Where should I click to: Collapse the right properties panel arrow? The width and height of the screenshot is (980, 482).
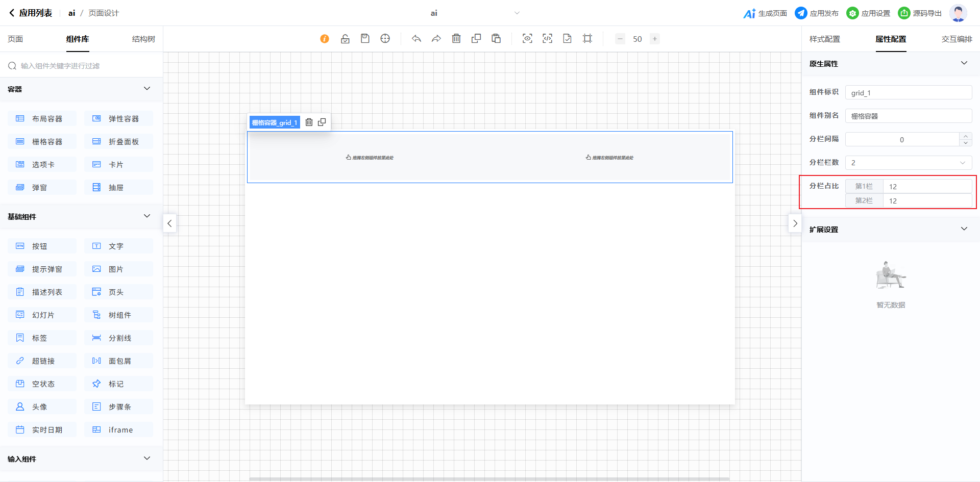click(795, 223)
